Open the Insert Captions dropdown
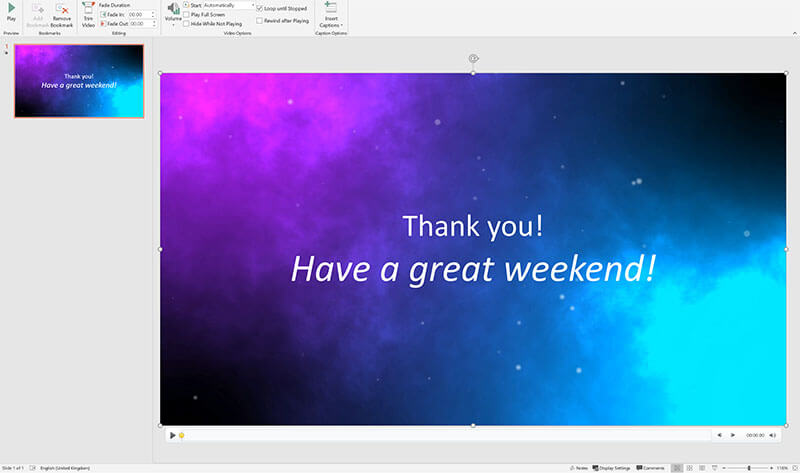This screenshot has height=473, width=800. (331, 15)
